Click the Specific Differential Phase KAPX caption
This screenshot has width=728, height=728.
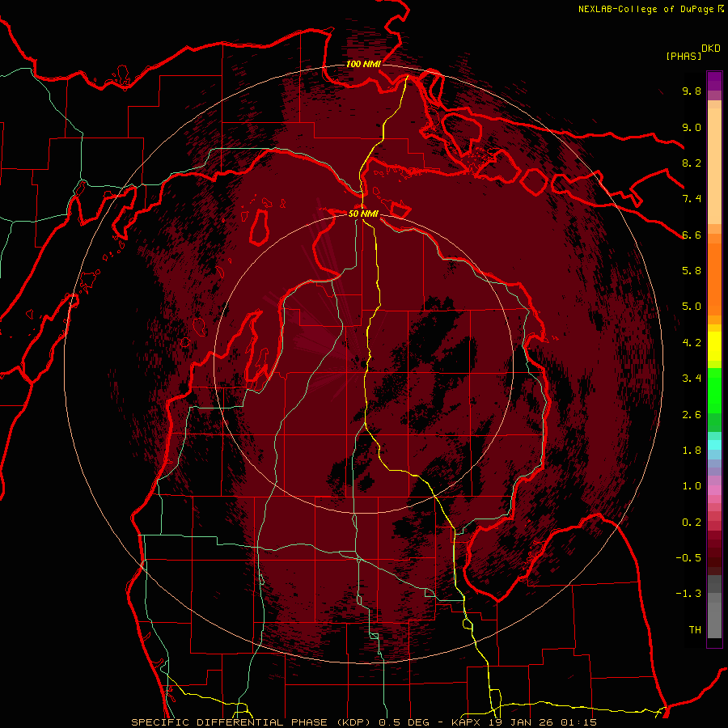(x=364, y=722)
